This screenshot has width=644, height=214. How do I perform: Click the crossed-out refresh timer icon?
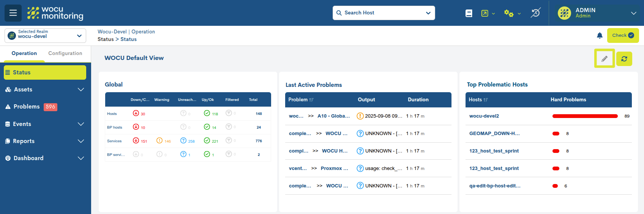pos(535,13)
